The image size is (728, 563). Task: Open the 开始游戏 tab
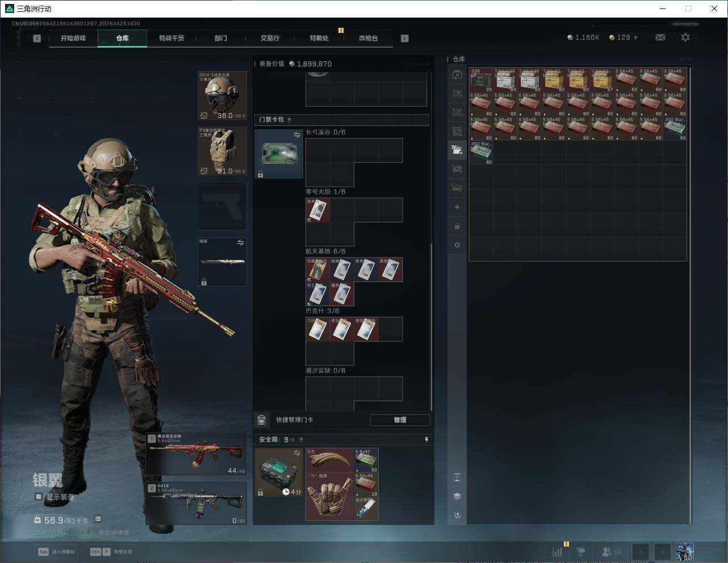[73, 38]
